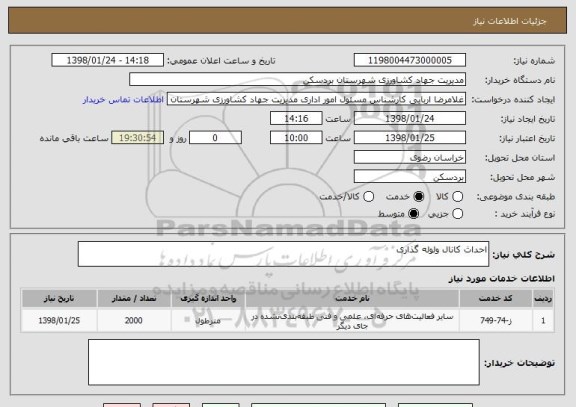The height and width of the screenshot is (407, 576).
Task: Click the remaining time field 19:30:54
Action: pos(137,138)
